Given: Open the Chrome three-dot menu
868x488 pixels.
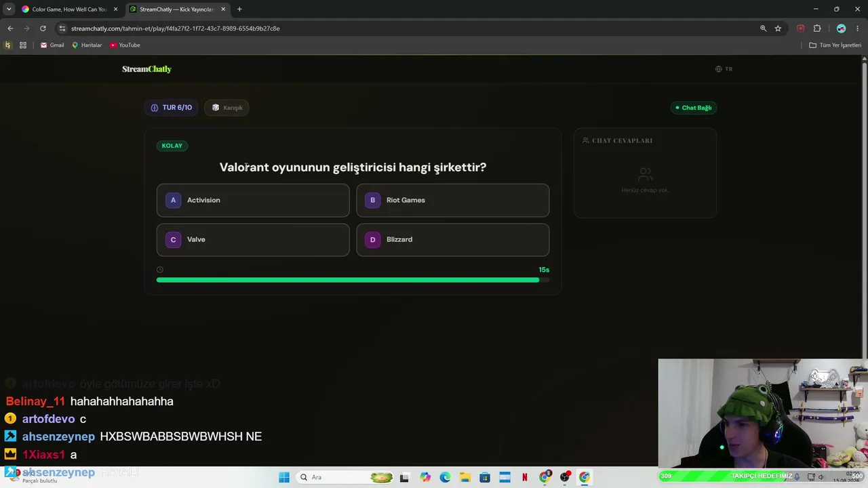Looking at the screenshot, I should tap(858, 28).
